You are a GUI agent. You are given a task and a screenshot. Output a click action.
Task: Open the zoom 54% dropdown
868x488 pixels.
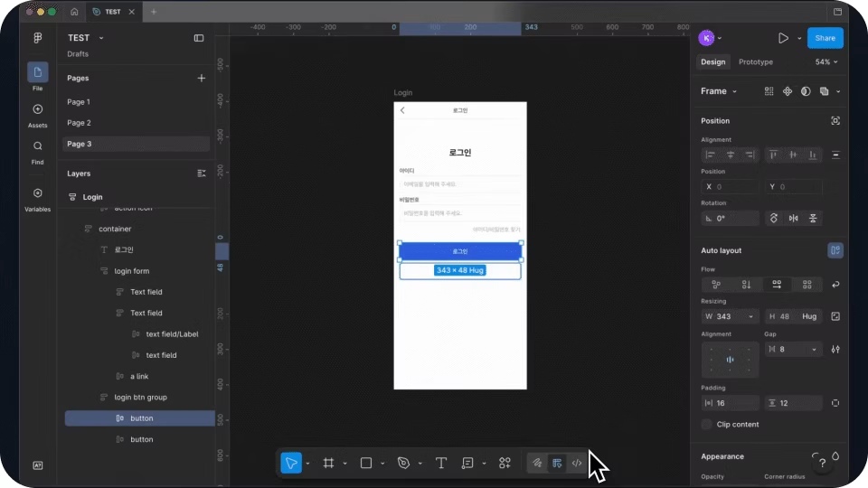(826, 62)
